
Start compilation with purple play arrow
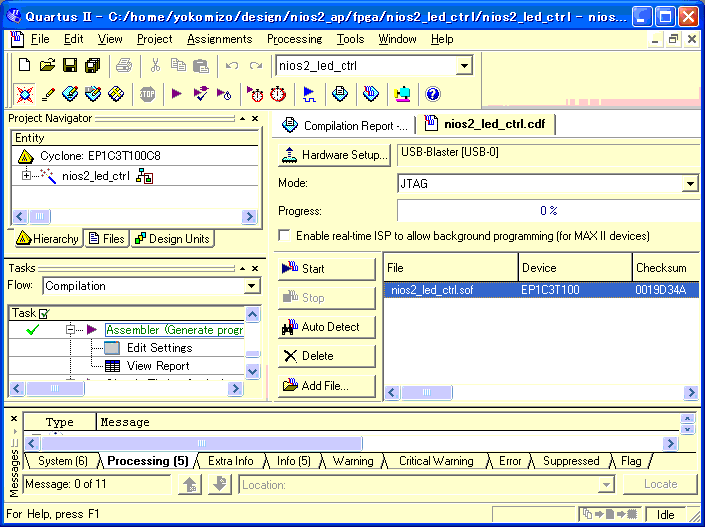point(177,94)
